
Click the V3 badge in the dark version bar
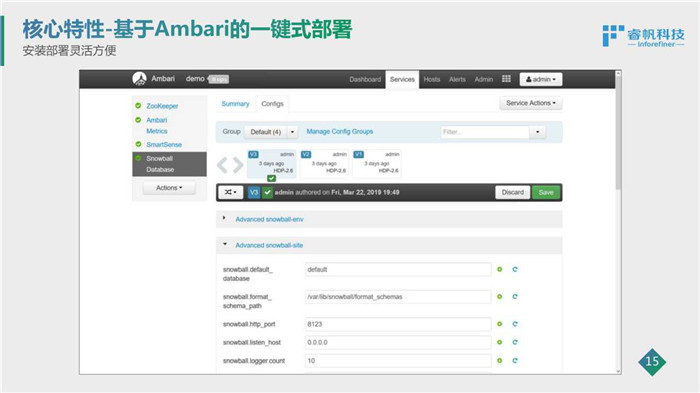pyautogui.click(x=254, y=192)
